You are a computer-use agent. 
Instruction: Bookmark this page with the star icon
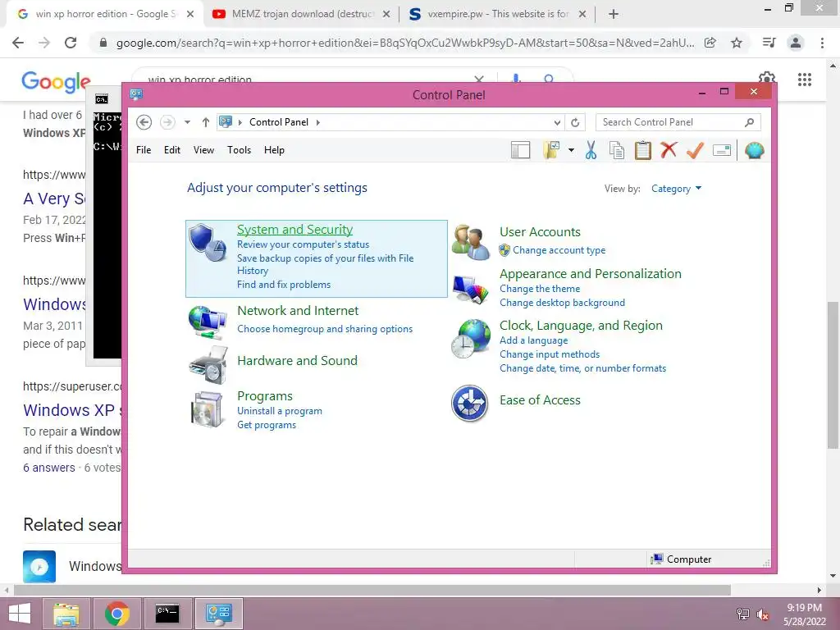click(x=737, y=43)
